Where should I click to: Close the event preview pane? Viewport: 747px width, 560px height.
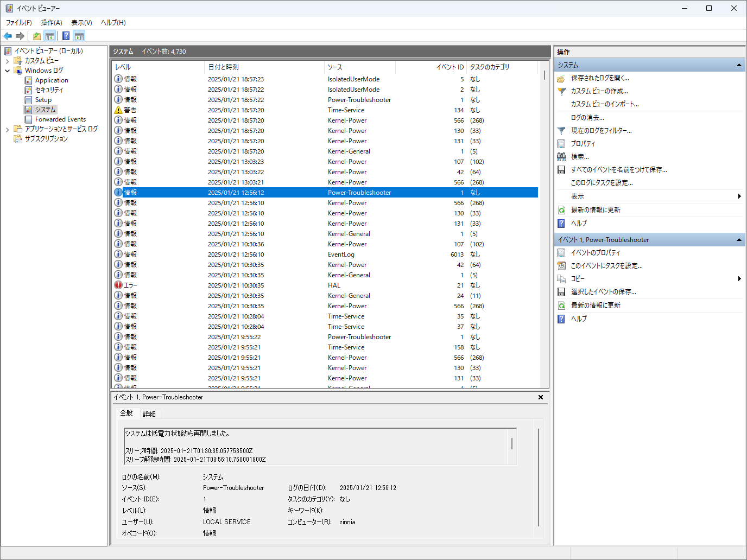point(540,397)
